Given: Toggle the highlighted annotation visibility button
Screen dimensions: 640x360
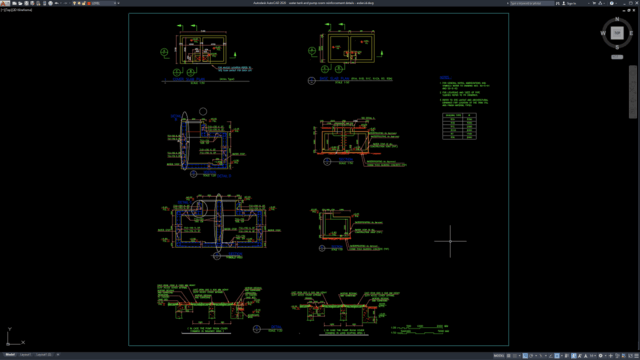Looking at the screenshot, I should point(574,356).
